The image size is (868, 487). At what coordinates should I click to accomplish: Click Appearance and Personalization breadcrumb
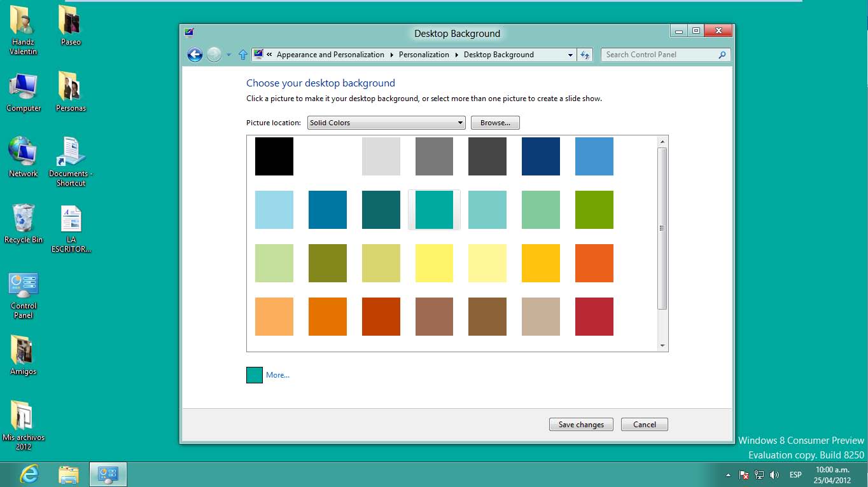tap(330, 55)
